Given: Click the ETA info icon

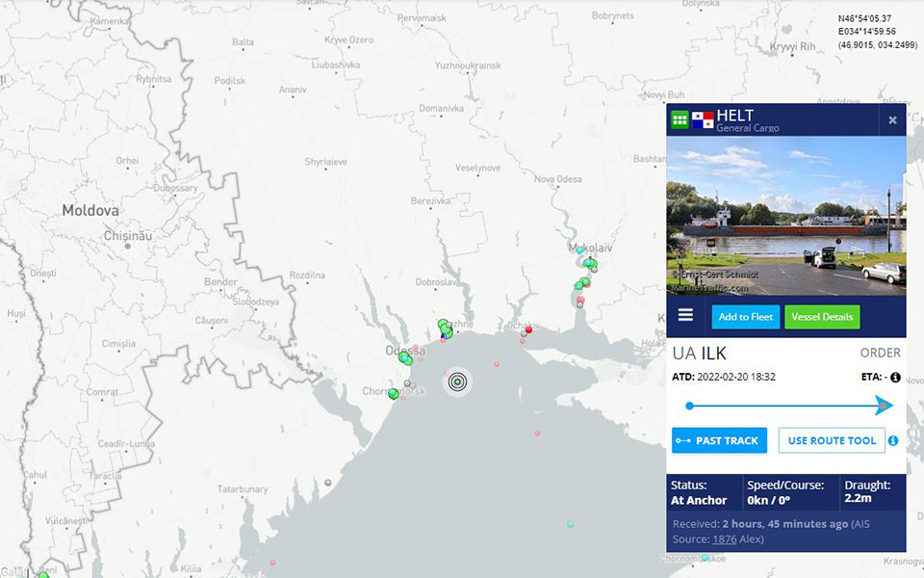Looking at the screenshot, I should (895, 378).
